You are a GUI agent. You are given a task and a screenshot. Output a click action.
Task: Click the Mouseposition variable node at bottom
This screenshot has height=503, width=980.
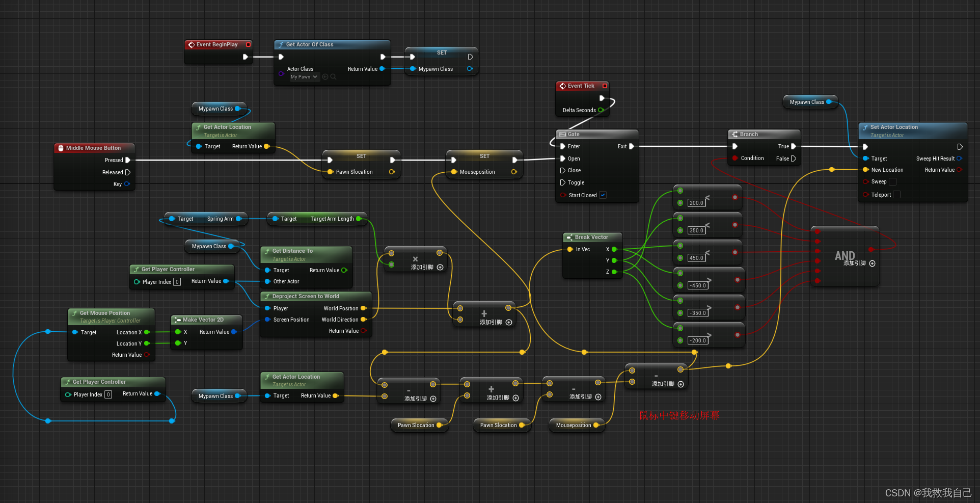(x=577, y=425)
